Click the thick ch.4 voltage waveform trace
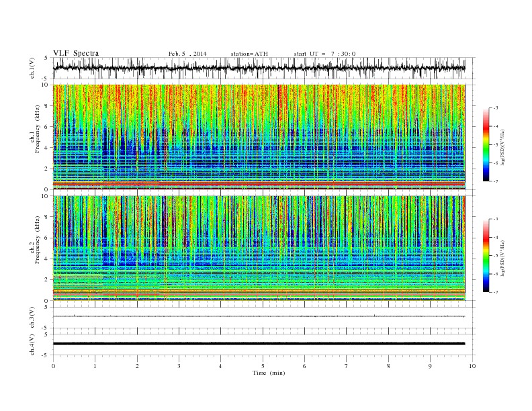Image resolution: width=532 pixels, height=411 pixels. click(x=259, y=344)
